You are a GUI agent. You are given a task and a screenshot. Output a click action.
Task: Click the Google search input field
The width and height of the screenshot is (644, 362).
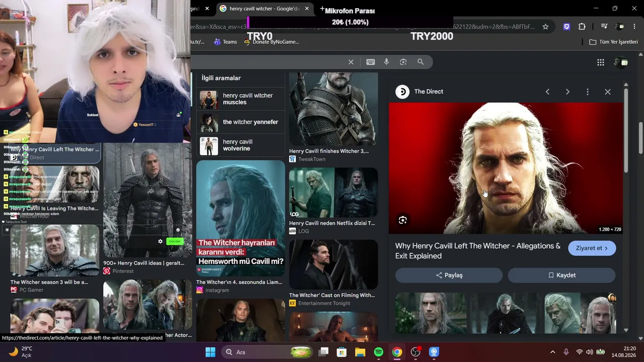(x=267, y=62)
